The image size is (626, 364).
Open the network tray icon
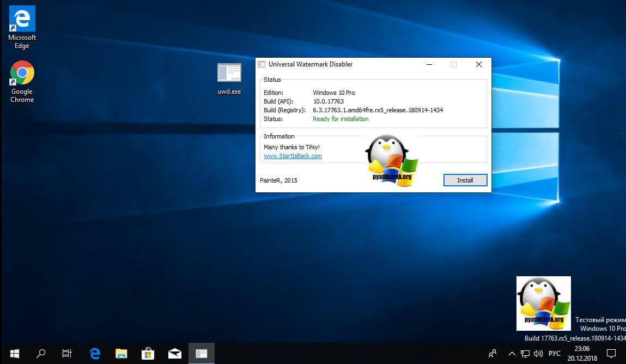pyautogui.click(x=525, y=354)
